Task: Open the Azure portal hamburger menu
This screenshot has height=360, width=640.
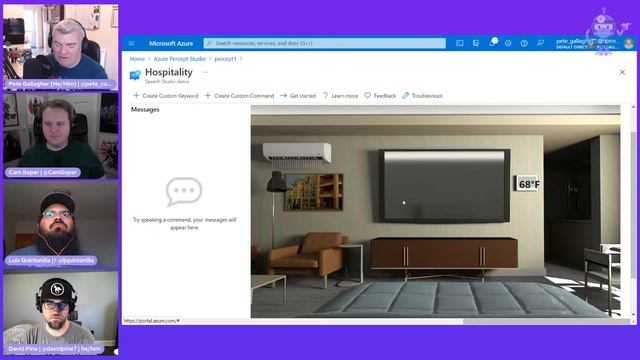Action: pos(131,43)
